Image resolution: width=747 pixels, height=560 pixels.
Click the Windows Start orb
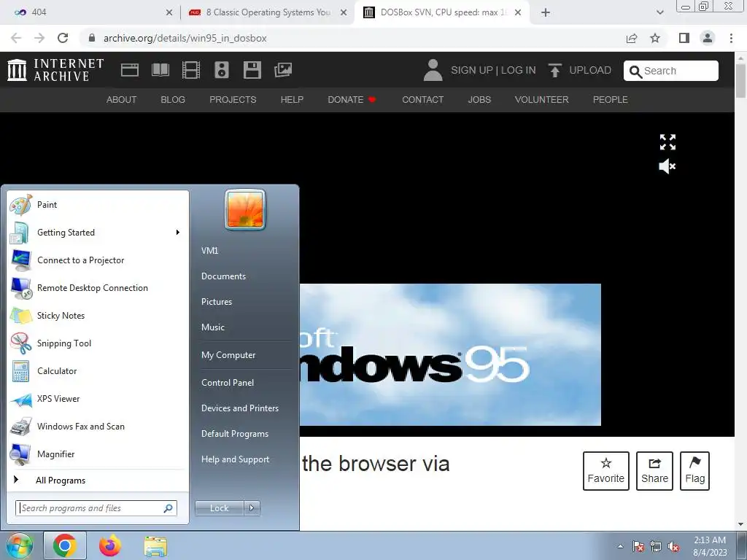coord(19,545)
